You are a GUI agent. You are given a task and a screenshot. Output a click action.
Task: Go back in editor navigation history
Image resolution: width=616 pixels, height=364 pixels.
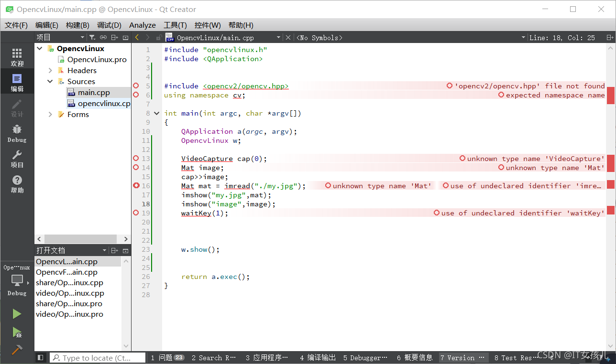pyautogui.click(x=137, y=37)
